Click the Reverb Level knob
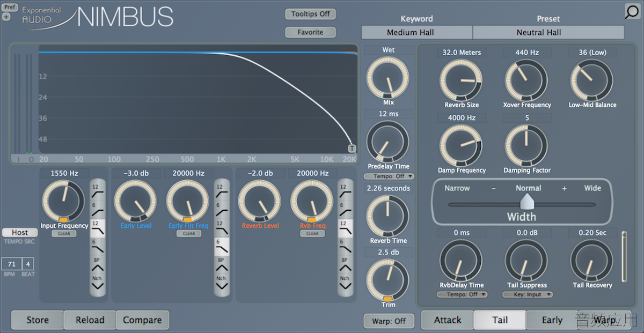Screen dimensions: 644x333 tap(260, 201)
